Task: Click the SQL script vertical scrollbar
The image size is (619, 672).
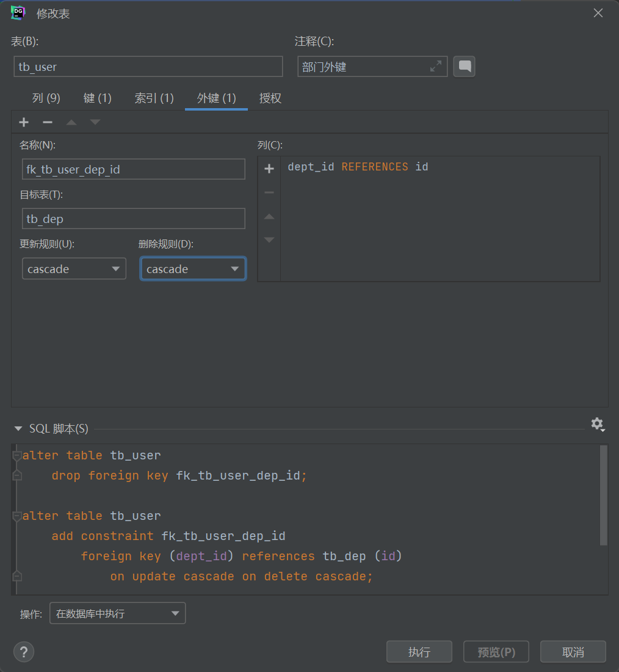Action: 603,495
